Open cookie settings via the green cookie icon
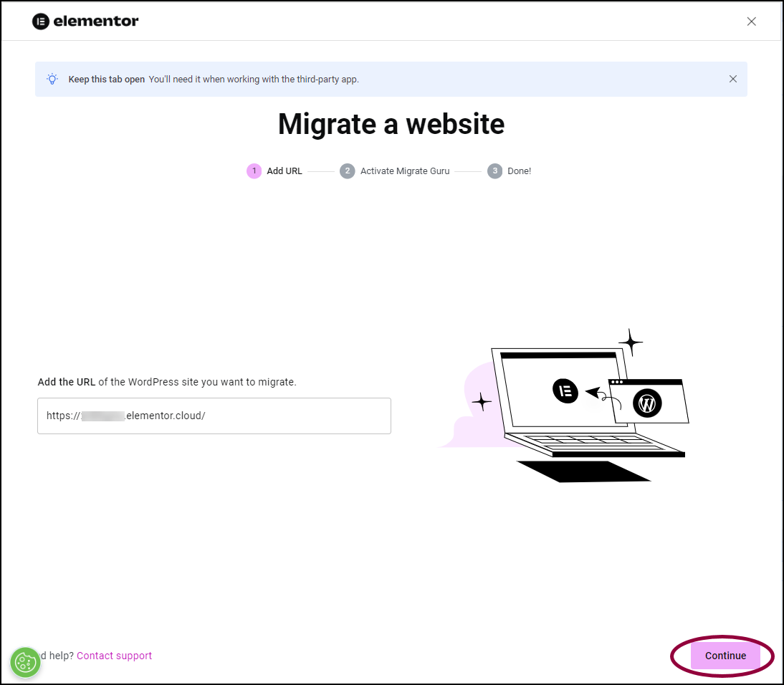This screenshot has width=784, height=685. coord(25,663)
